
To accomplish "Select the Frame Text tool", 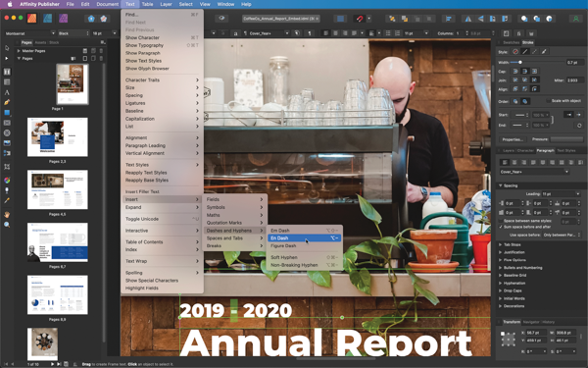I will [7, 72].
